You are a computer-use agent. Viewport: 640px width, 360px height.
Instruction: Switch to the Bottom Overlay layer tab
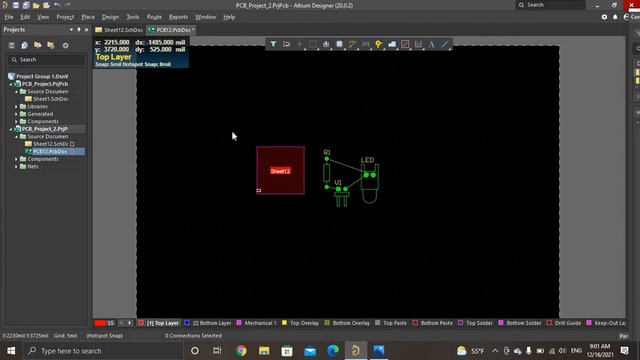pyautogui.click(x=347, y=323)
